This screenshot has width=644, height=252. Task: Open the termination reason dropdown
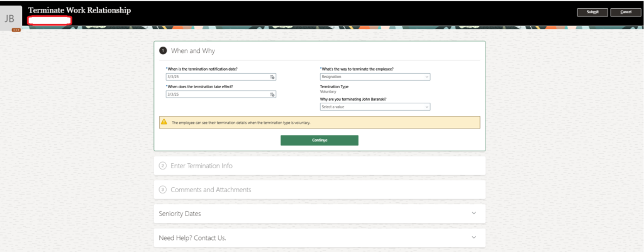pyautogui.click(x=375, y=106)
